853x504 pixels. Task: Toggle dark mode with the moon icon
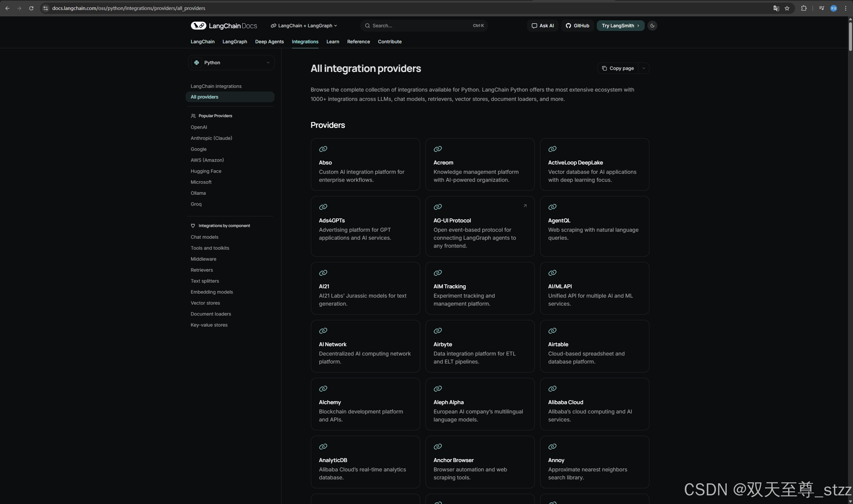click(652, 26)
